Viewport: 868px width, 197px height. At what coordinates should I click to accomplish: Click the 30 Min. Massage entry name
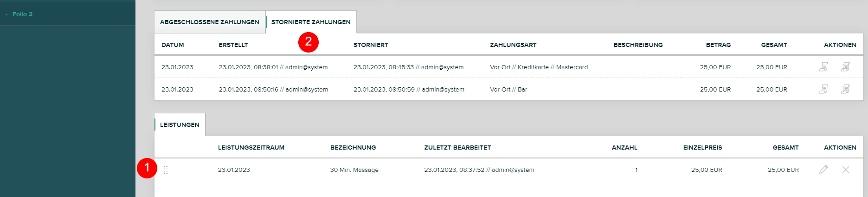pyautogui.click(x=354, y=170)
